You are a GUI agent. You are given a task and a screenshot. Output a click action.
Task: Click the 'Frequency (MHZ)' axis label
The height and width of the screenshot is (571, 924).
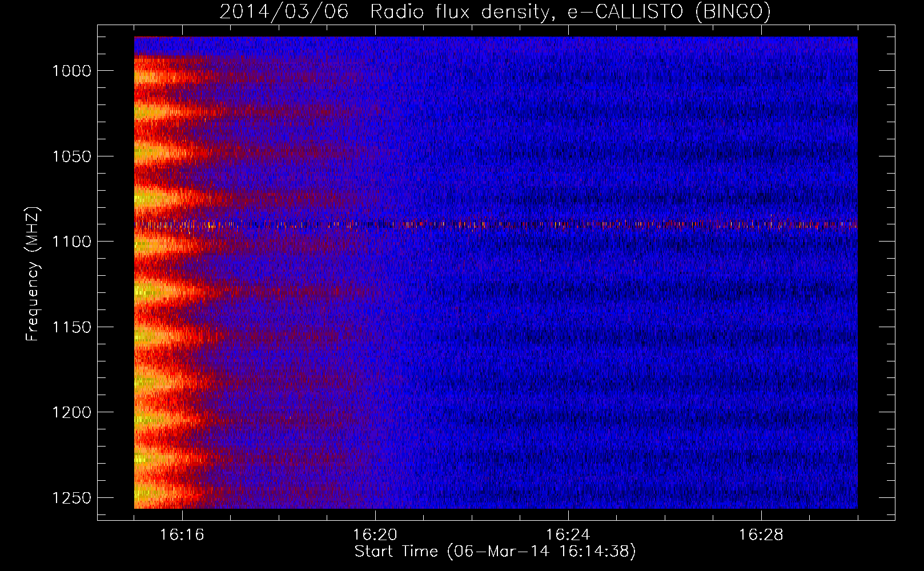pyautogui.click(x=33, y=274)
